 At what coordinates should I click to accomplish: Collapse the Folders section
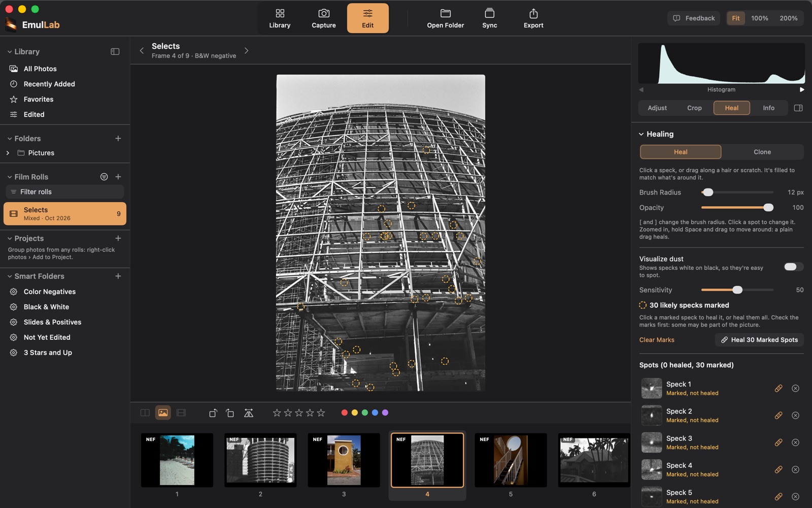coord(10,139)
